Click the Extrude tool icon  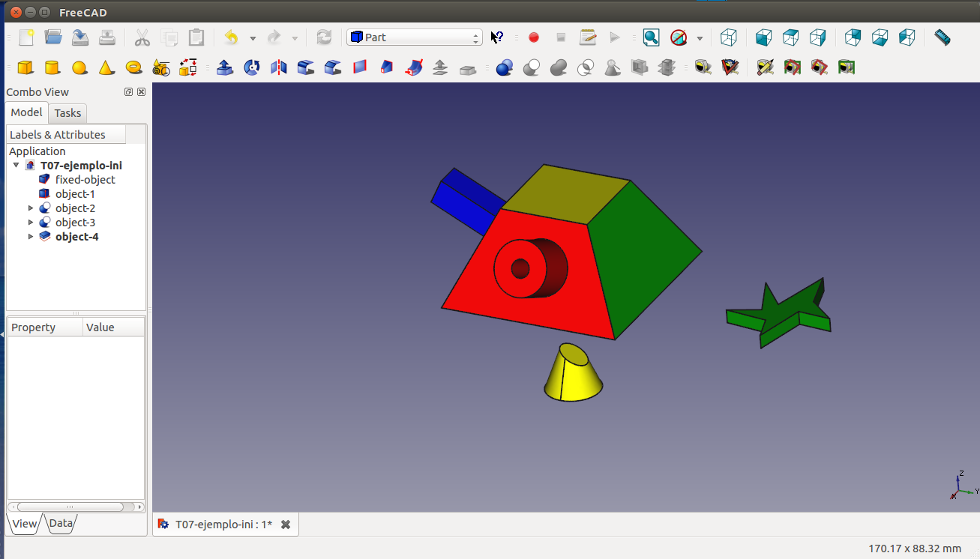tap(224, 67)
